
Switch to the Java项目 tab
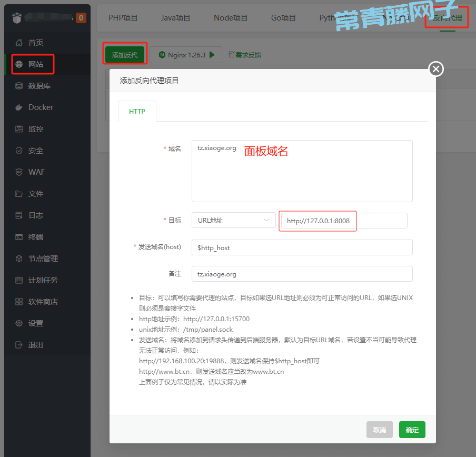[175, 18]
